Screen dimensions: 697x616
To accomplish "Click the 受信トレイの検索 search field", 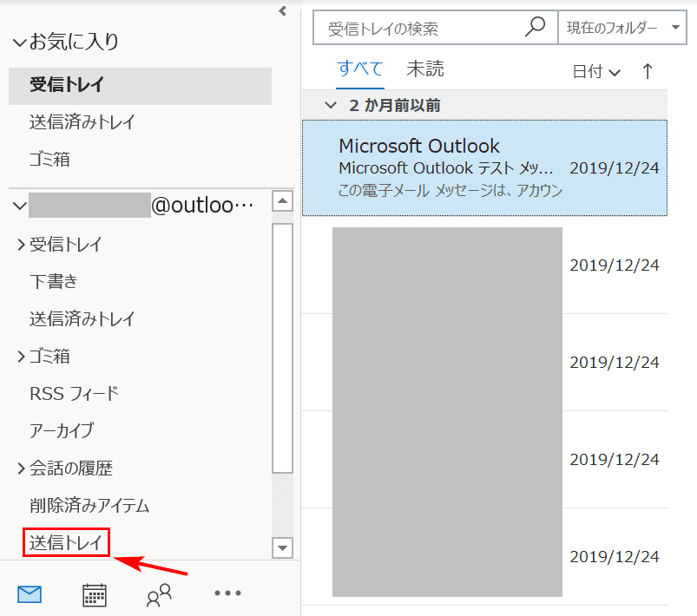I will click(x=421, y=29).
